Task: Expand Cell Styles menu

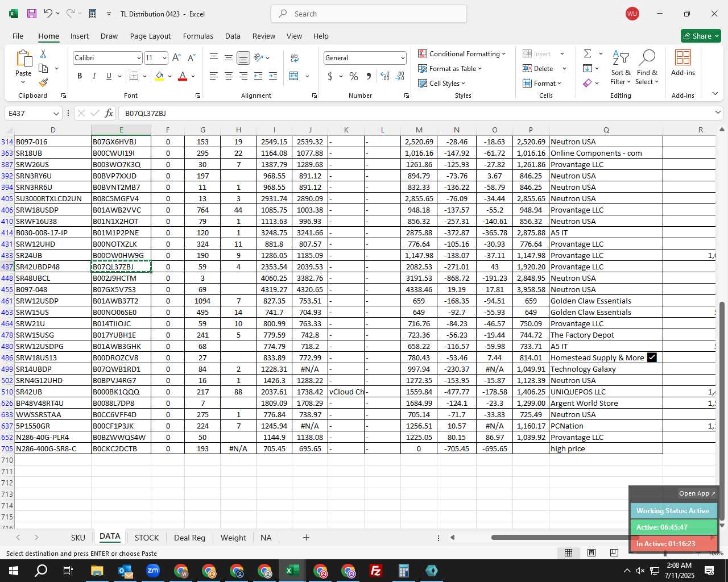Action: coord(442,83)
